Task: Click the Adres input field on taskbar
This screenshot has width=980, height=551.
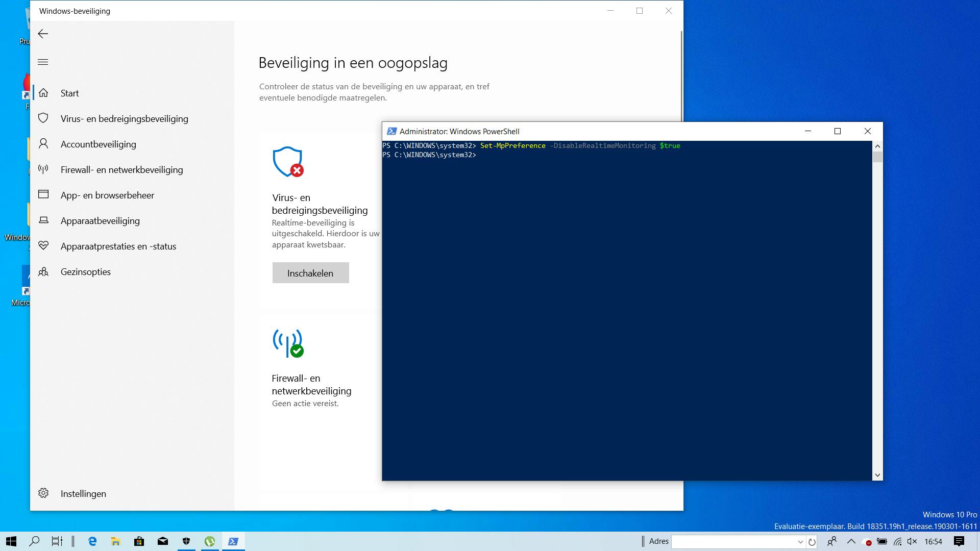Action: (x=734, y=542)
